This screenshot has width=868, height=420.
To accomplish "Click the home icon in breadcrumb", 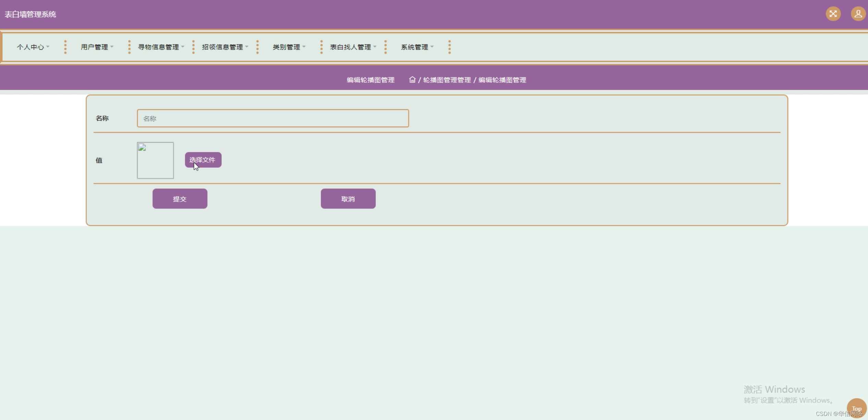I will tap(412, 80).
